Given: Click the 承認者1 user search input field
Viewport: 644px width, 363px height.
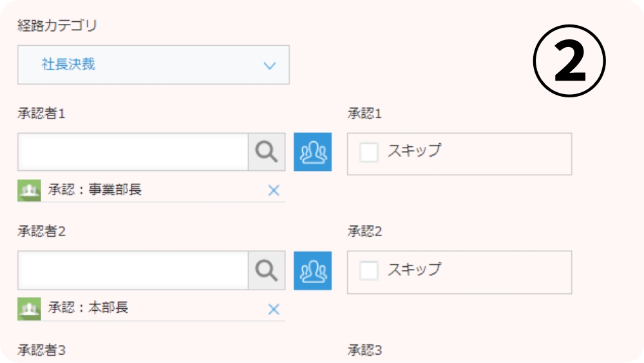Looking at the screenshot, I should [x=133, y=152].
